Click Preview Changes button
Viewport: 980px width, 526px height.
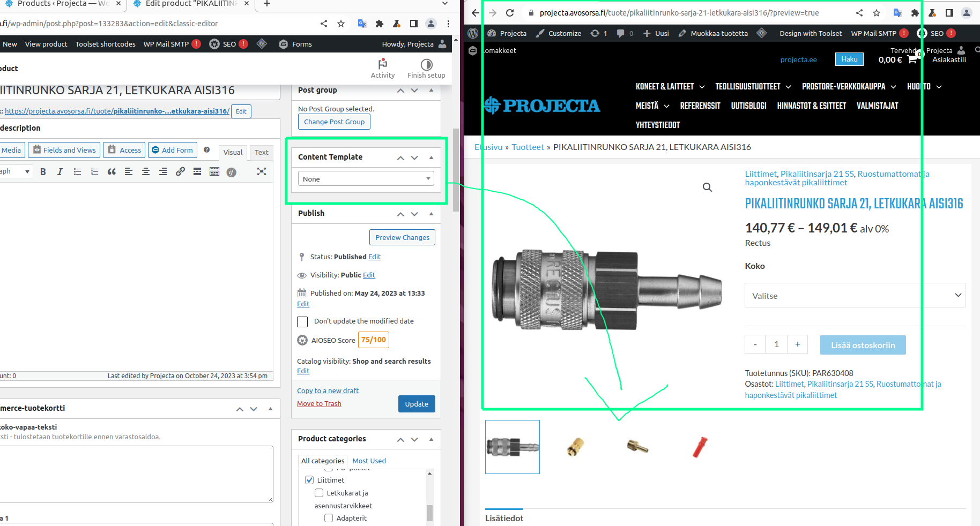[x=402, y=237]
